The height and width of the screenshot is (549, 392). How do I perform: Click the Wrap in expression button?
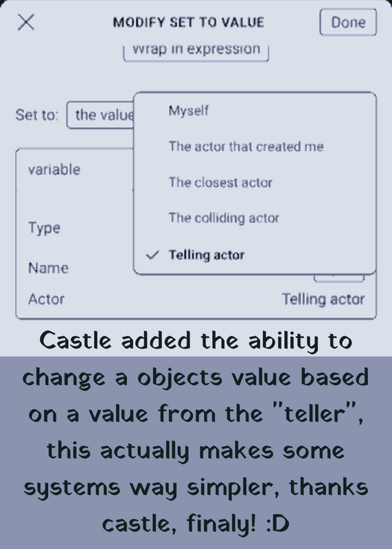[x=196, y=49]
